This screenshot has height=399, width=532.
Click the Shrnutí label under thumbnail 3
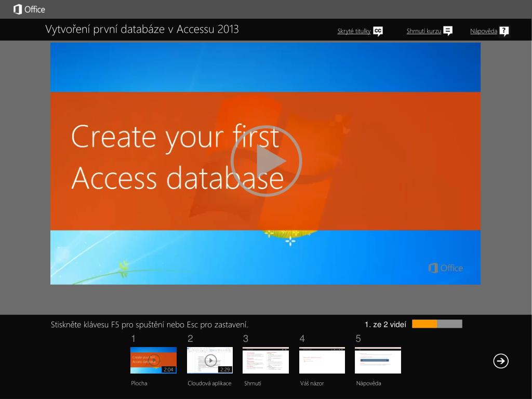pyautogui.click(x=253, y=383)
